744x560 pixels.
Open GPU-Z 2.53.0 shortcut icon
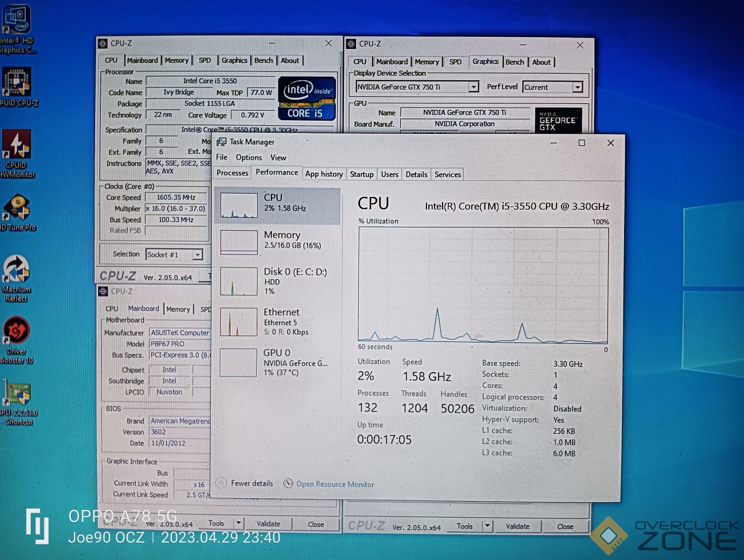point(19,402)
